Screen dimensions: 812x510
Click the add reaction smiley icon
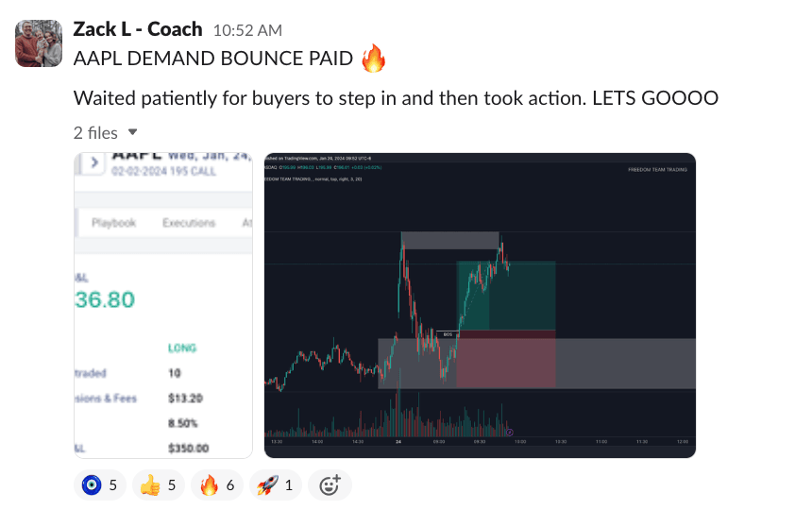(x=330, y=485)
